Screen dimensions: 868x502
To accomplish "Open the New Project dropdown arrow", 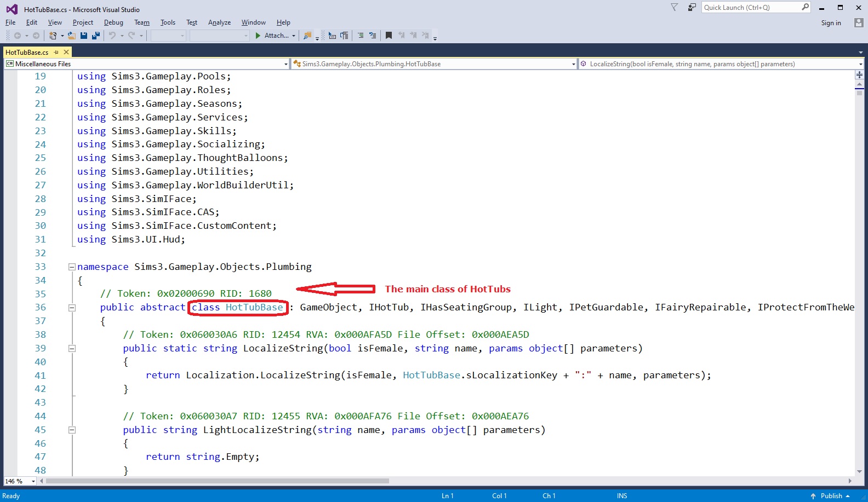I will pos(62,36).
